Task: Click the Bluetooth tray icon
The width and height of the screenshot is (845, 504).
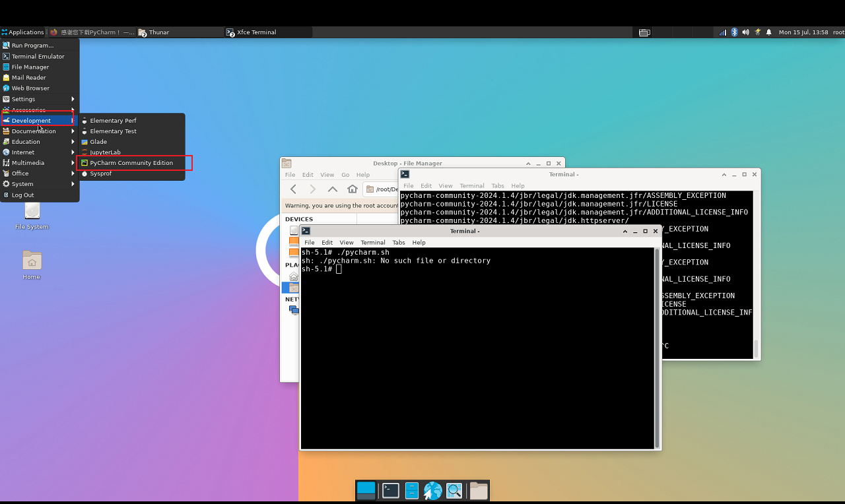Action: (x=734, y=32)
